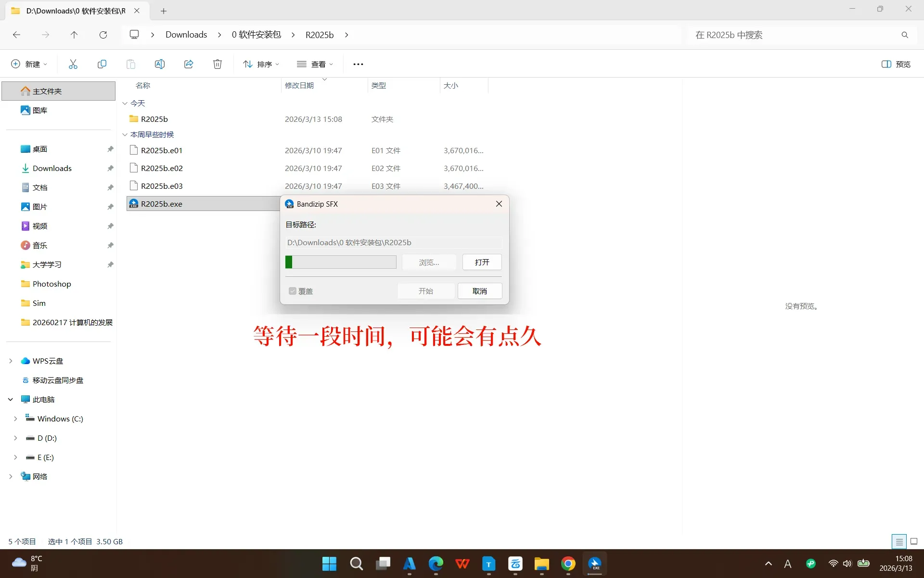Open the See more (...) toolbar menu
Screen dimensions: 924x578
[358, 64]
